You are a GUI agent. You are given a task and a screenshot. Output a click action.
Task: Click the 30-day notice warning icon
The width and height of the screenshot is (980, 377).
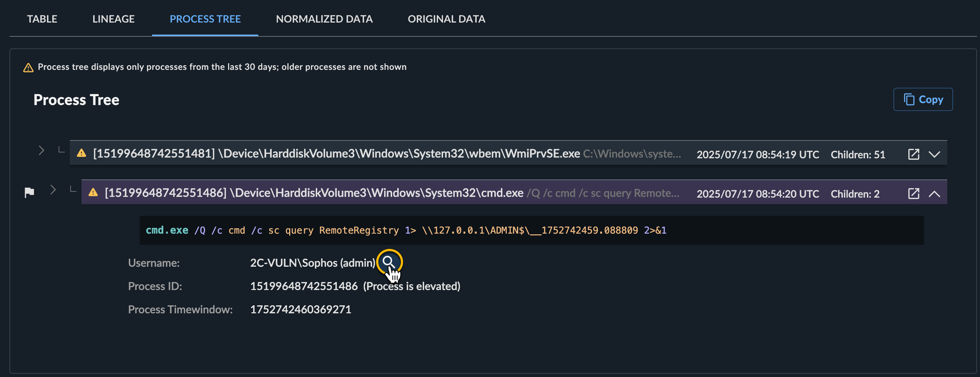28,68
